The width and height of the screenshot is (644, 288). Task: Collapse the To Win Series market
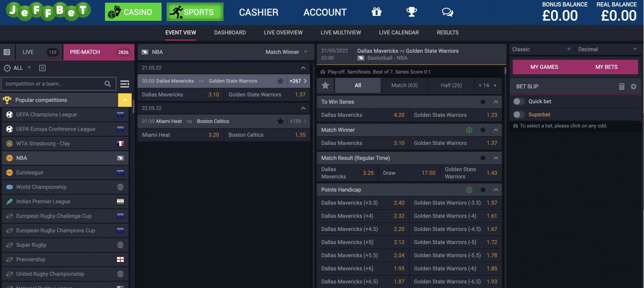(496, 102)
